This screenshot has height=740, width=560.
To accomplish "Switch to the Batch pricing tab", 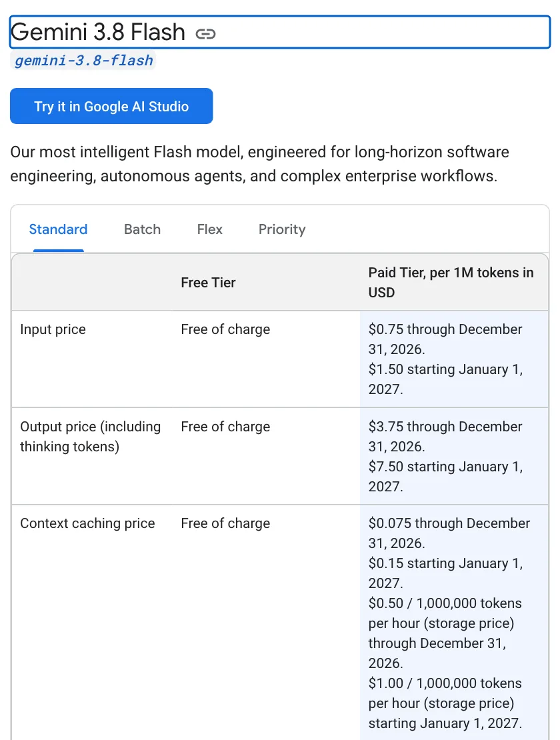I will coord(142,229).
